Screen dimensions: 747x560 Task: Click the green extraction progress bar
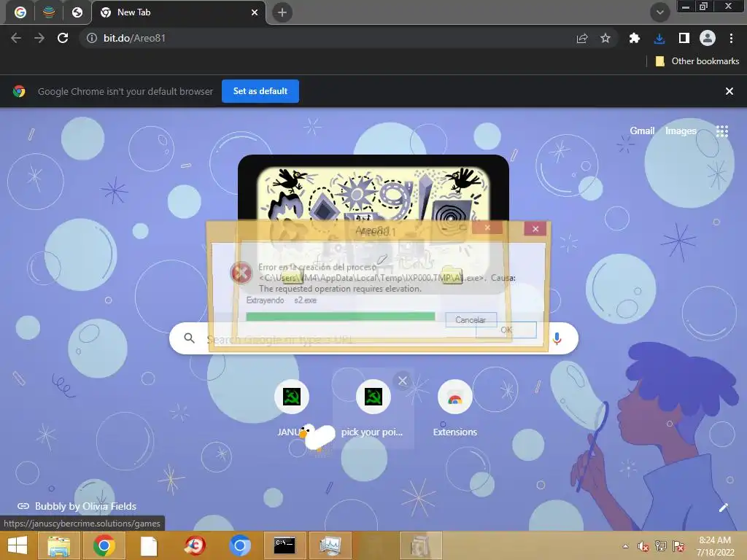point(340,316)
